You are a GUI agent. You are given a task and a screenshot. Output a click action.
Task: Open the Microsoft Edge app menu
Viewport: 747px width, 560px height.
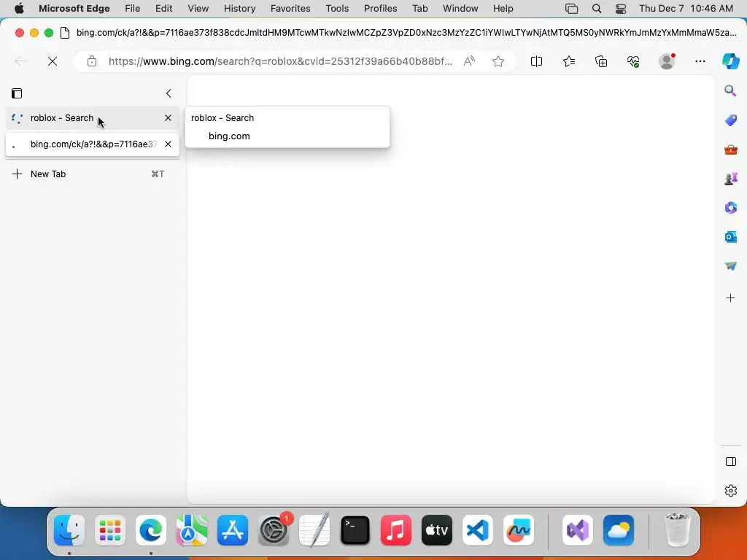click(x=74, y=9)
